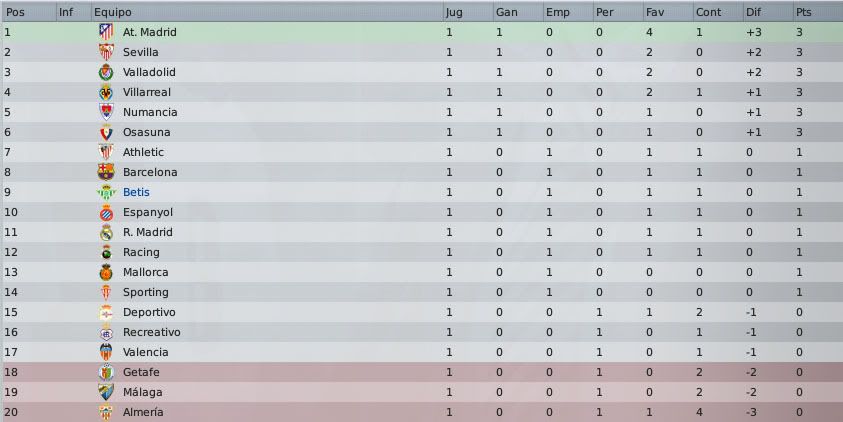
Task: Click the Espanyol club crest
Action: click(x=106, y=212)
